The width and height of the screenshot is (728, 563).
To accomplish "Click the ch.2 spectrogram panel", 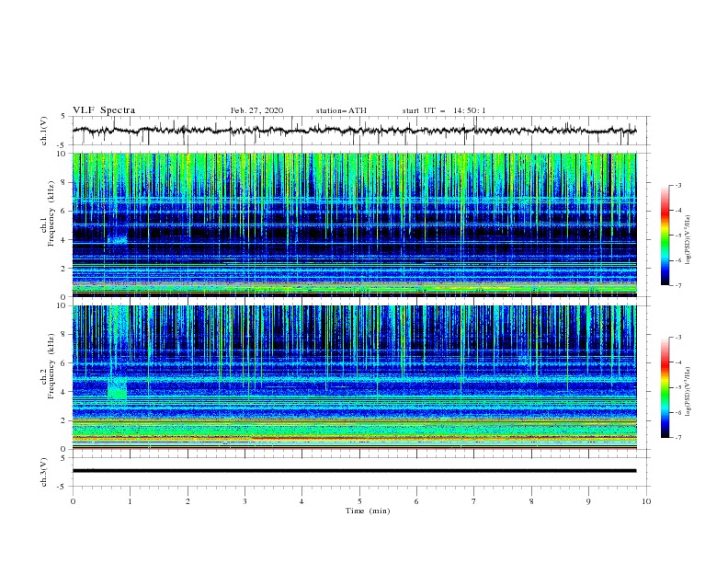I will point(354,377).
